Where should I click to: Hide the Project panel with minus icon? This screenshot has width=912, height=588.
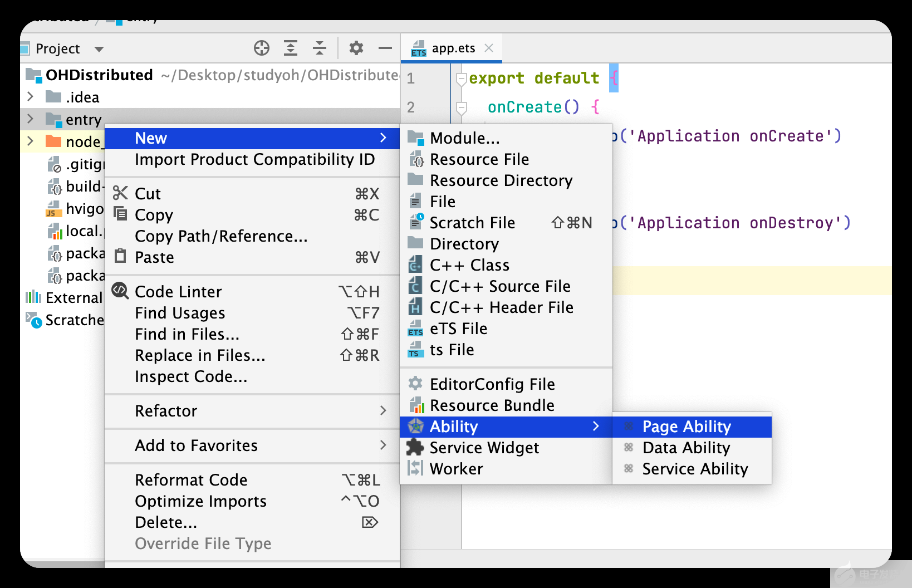click(x=385, y=48)
